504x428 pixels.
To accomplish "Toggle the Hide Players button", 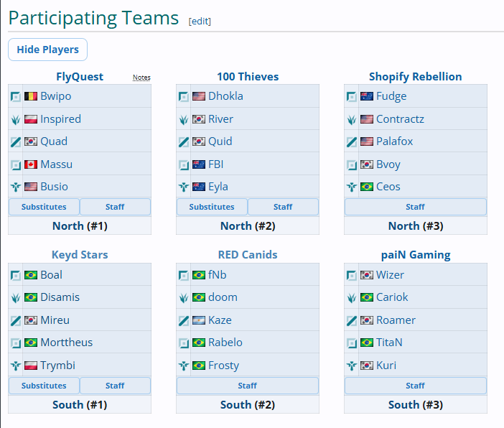I will click(47, 50).
